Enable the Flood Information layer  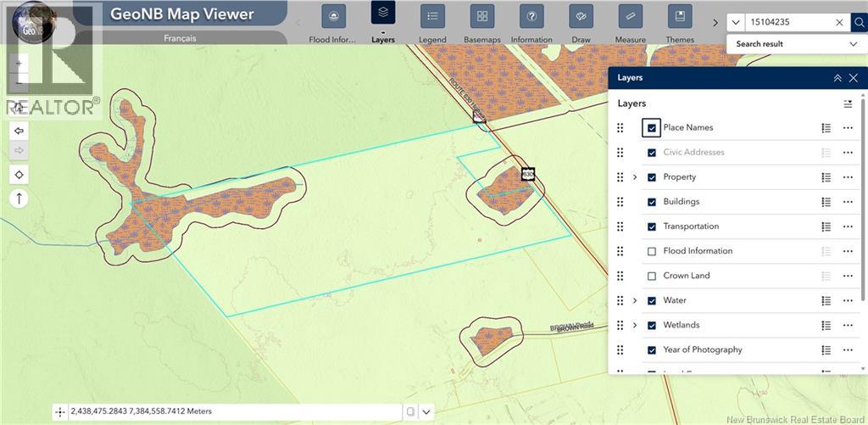point(652,251)
